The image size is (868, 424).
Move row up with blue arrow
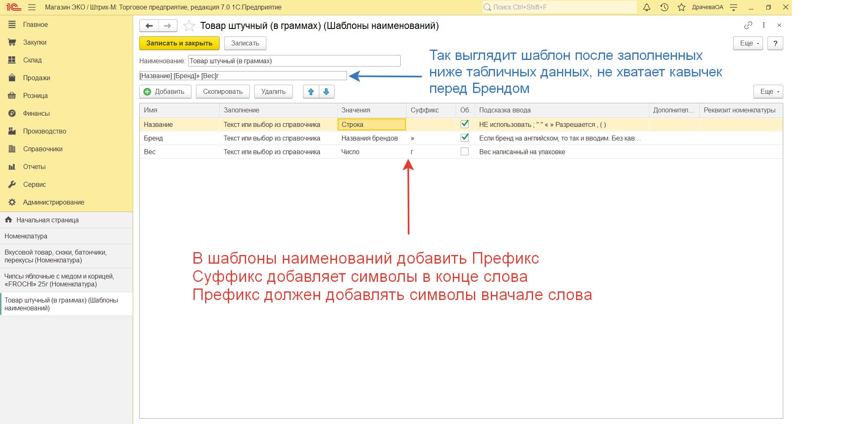pos(311,92)
